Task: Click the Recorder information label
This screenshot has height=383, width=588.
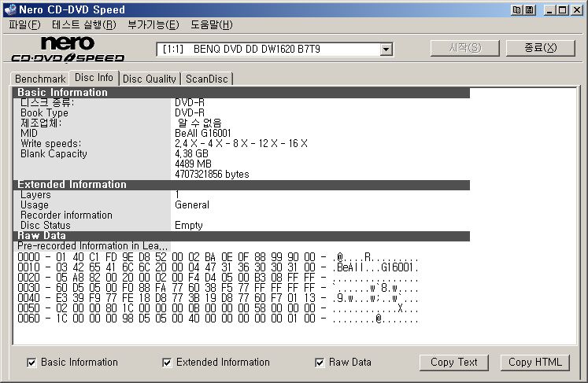Action: click(66, 215)
